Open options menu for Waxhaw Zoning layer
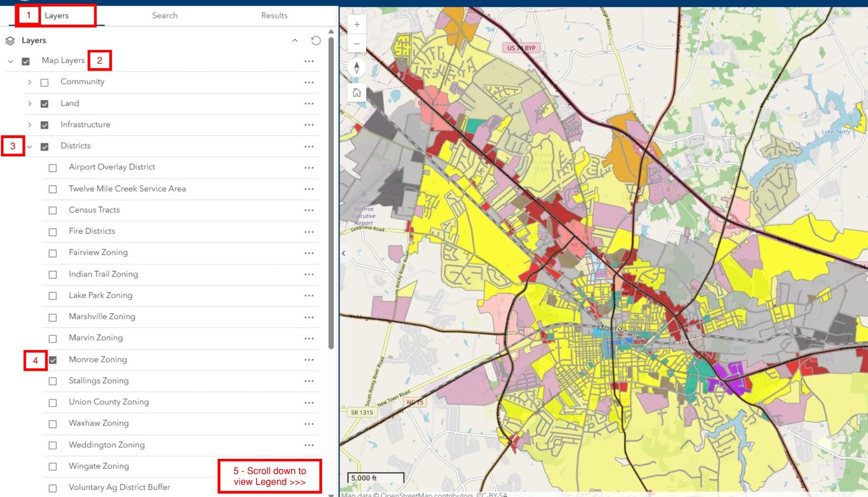This screenshot has width=868, height=497. point(309,423)
